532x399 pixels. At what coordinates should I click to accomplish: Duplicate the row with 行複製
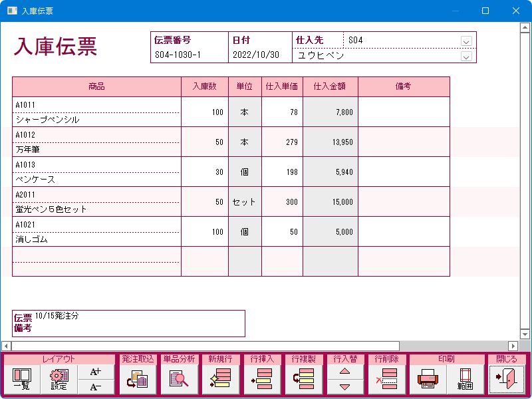[304, 379]
